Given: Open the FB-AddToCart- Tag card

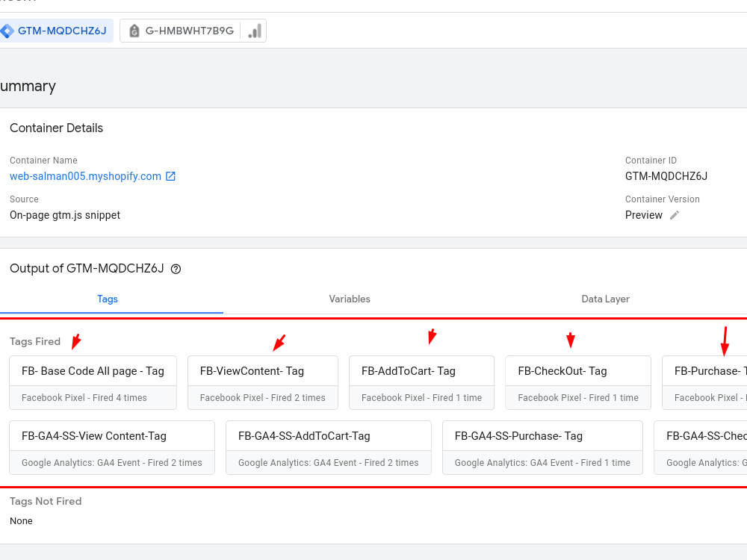Looking at the screenshot, I should tap(421, 383).
